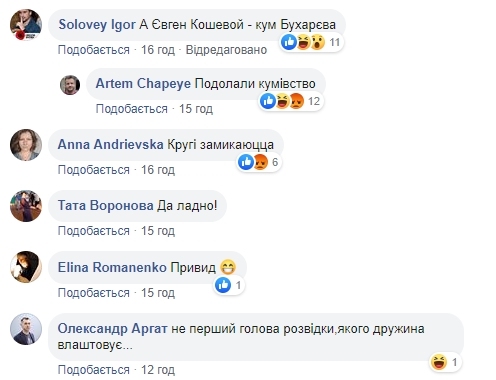View the laughing reaction on Олександр Аргат's comment
The width and height of the screenshot is (496, 380).
445,362
